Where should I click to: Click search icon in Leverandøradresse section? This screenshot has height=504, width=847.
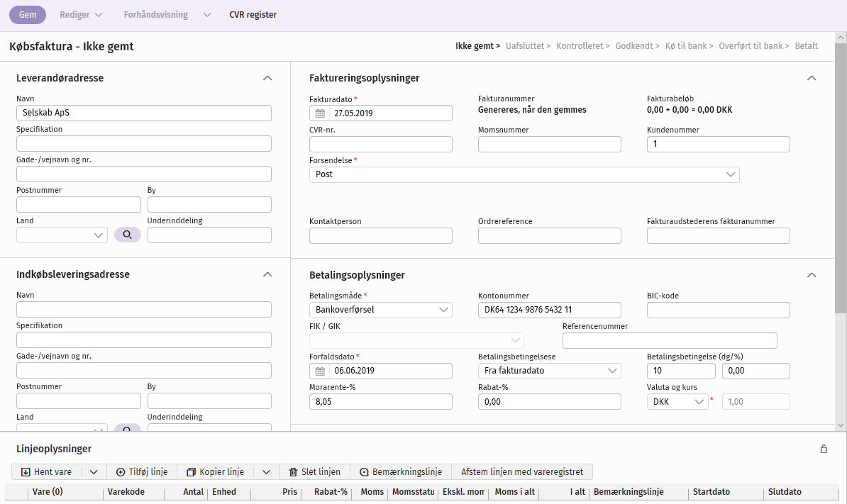click(128, 235)
